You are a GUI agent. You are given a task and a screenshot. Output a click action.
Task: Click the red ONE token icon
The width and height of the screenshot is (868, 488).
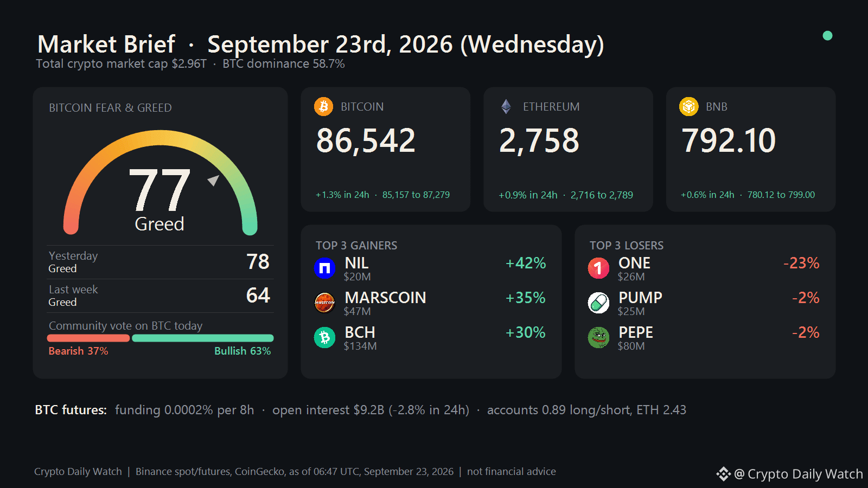coord(598,268)
